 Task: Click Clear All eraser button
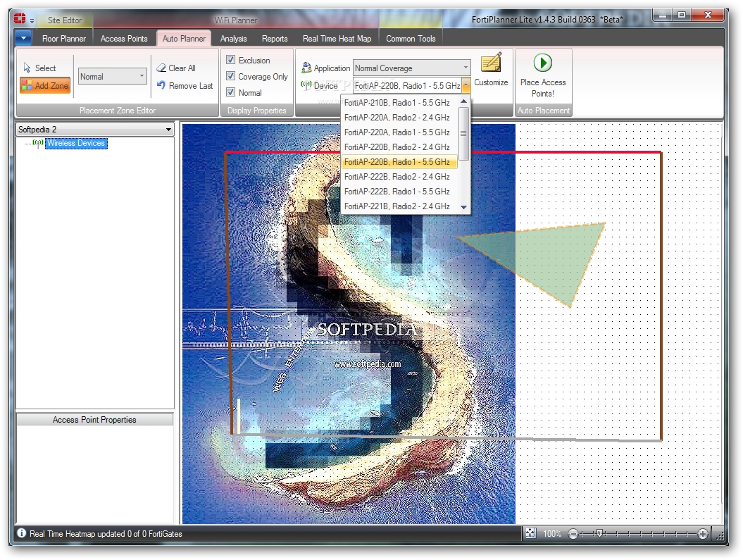(176, 68)
